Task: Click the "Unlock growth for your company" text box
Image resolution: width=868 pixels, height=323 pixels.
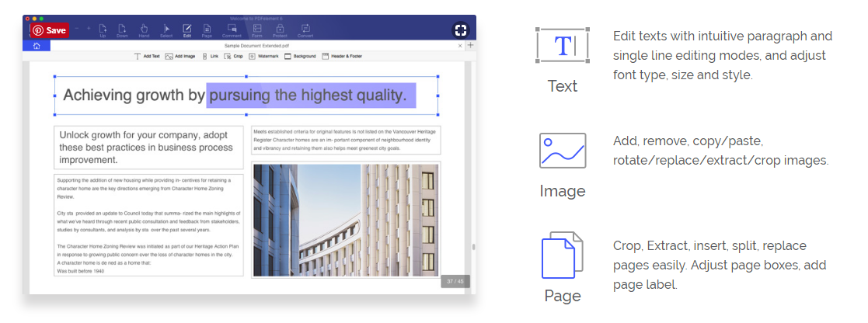Action: [x=148, y=147]
